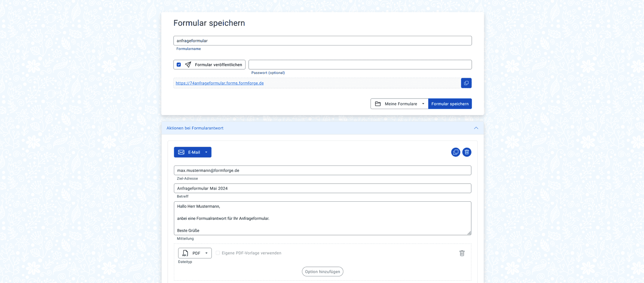The image size is (644, 283).
Task: Copy the form URL with the copy icon
Action: click(466, 83)
